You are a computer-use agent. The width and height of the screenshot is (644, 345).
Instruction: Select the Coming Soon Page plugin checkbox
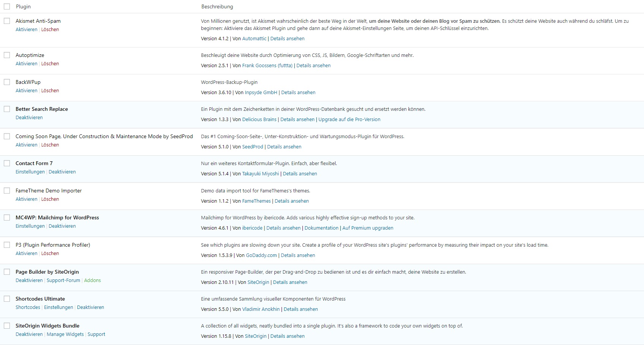click(7, 136)
